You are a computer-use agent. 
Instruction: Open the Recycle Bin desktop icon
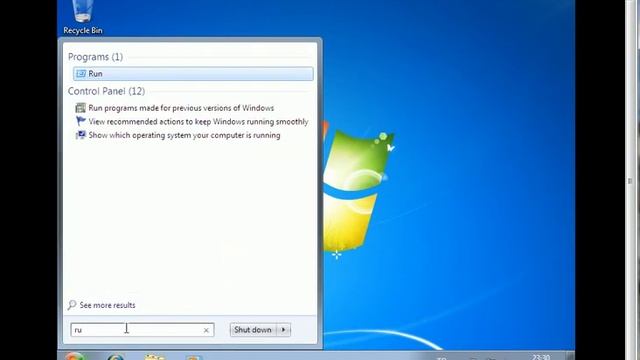(83, 17)
